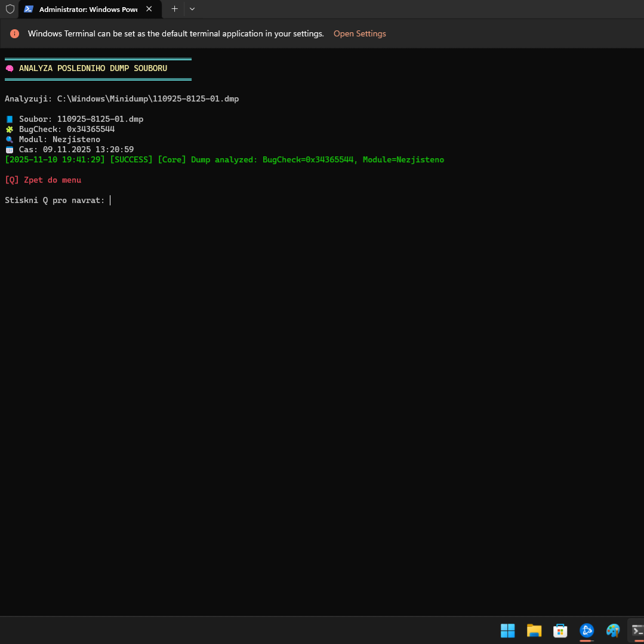The width and height of the screenshot is (644, 644).
Task: Click the brain emoji in the header
Action: point(10,69)
